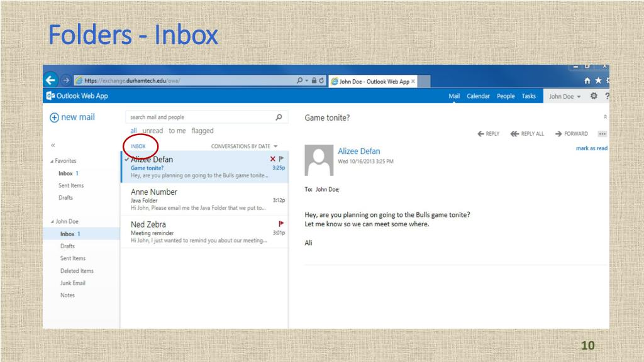Select the 'flagged' mail filter
644x362 pixels.
coord(203,131)
